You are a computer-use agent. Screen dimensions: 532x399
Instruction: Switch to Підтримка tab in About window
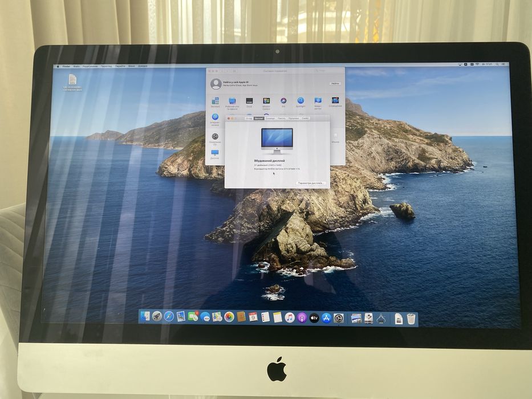294,119
